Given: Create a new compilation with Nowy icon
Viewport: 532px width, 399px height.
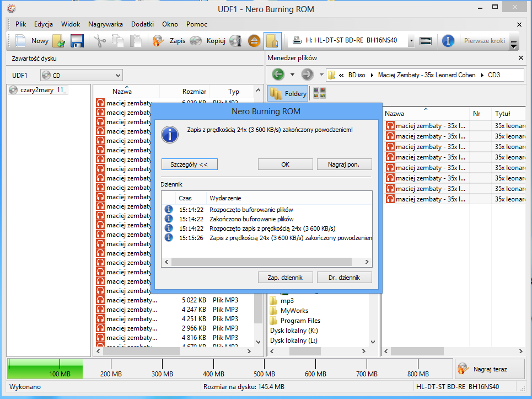Looking at the screenshot, I should click(x=31, y=41).
